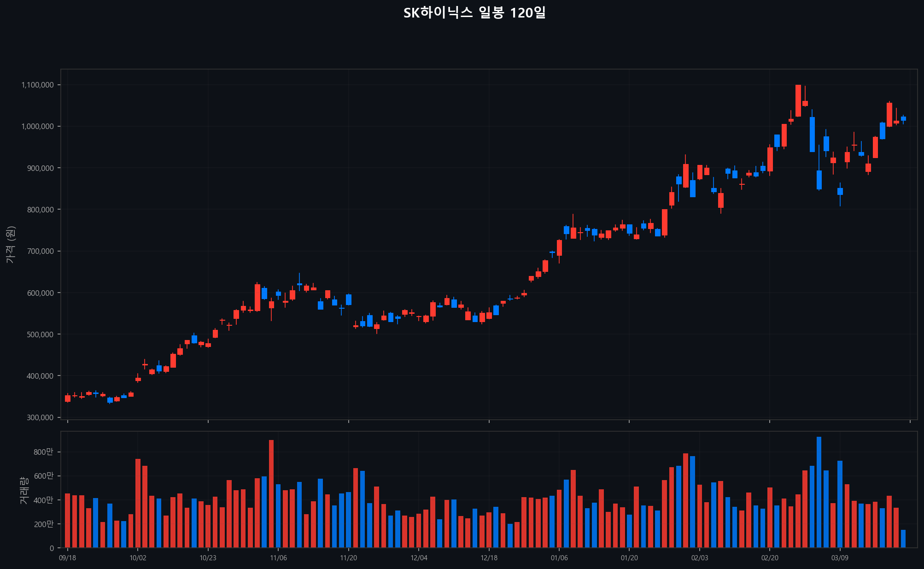Select the 11/20 date label

(348, 558)
